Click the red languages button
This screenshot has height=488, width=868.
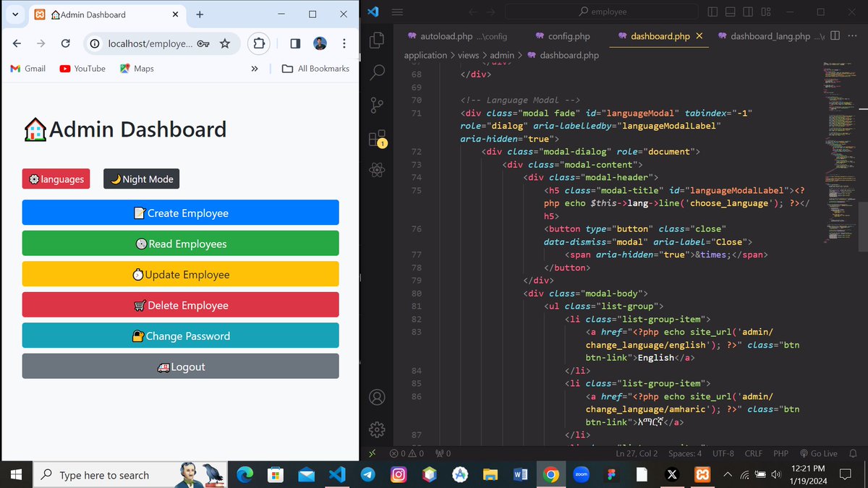tap(56, 179)
